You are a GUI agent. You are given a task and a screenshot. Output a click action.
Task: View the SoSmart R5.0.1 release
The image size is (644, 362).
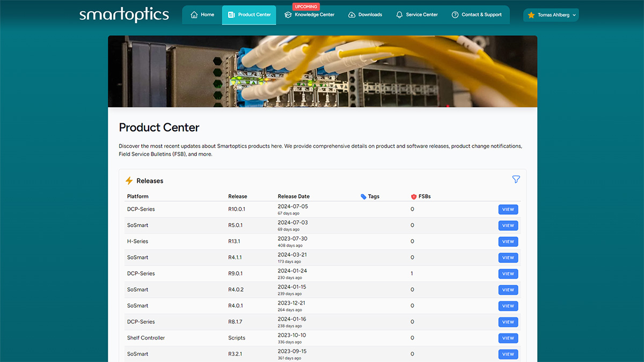coord(508,225)
